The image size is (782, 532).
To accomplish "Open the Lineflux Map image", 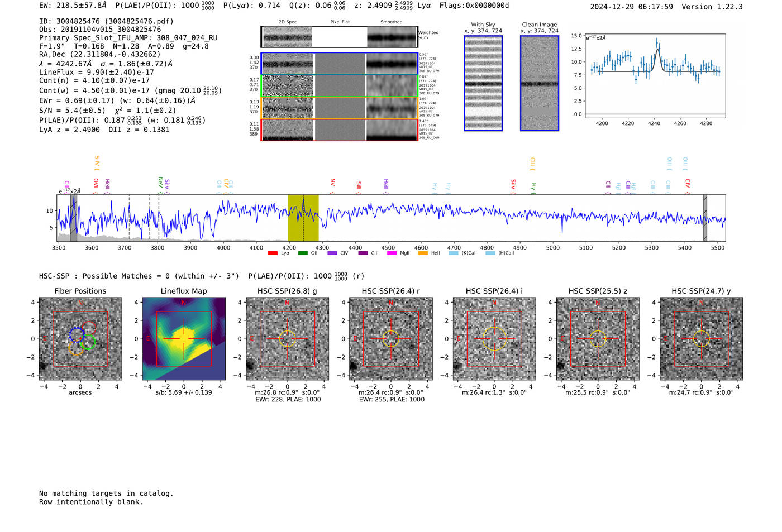I will [x=184, y=339].
